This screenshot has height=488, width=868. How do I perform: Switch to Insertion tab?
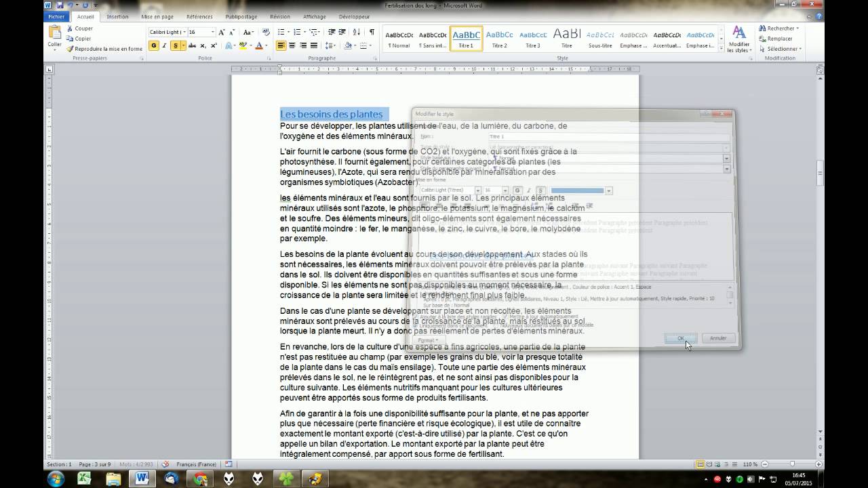tap(117, 16)
